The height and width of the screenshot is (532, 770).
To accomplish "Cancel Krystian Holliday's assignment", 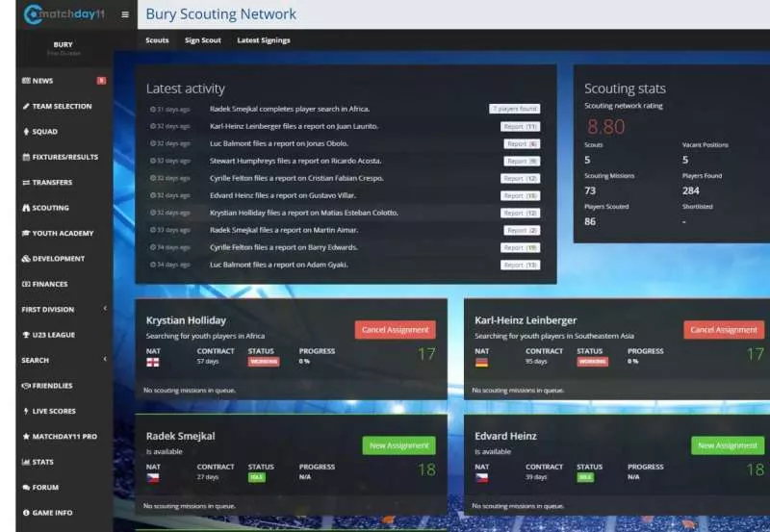I will [395, 330].
